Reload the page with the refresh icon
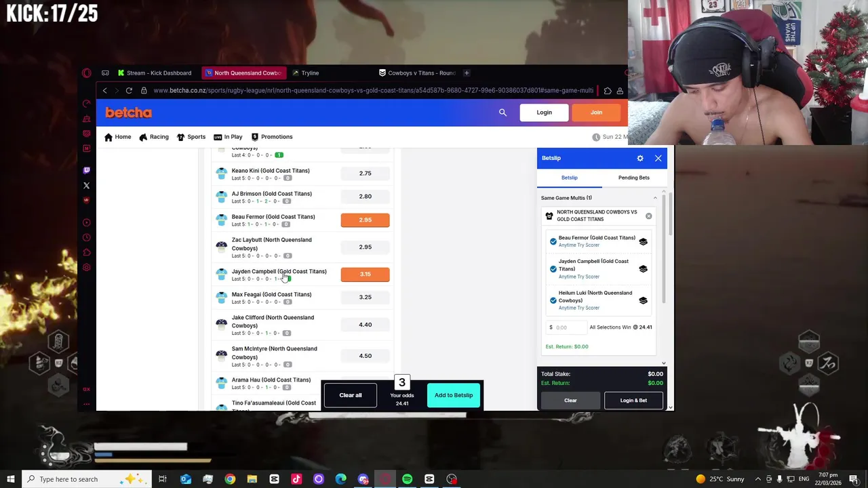868x488 pixels. click(x=129, y=90)
